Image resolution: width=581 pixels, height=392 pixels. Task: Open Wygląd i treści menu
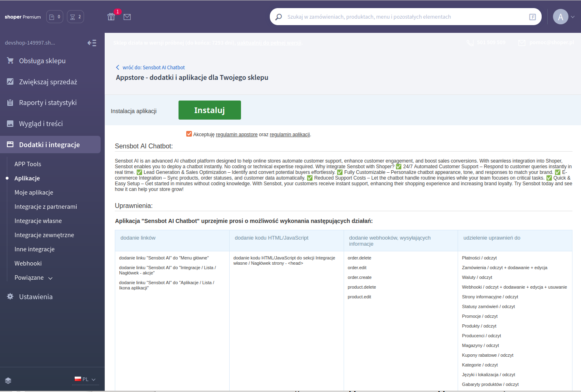[x=41, y=124]
